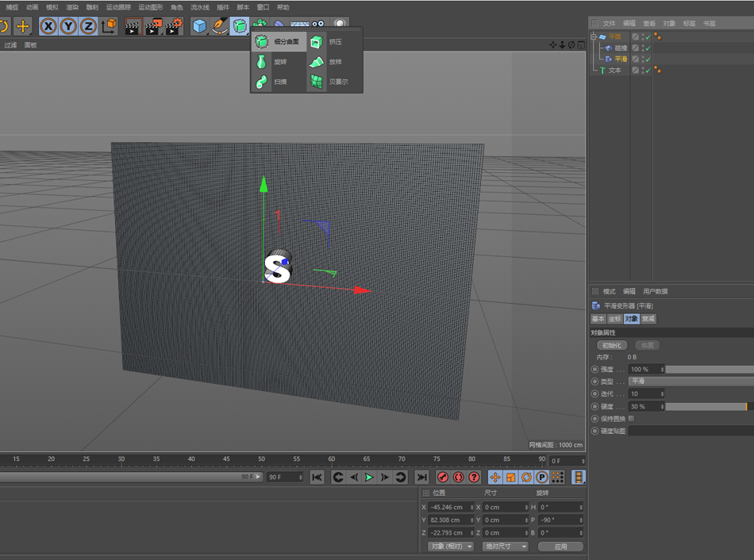Click the 应用 apply button
The height and width of the screenshot is (560, 754).
[560, 547]
